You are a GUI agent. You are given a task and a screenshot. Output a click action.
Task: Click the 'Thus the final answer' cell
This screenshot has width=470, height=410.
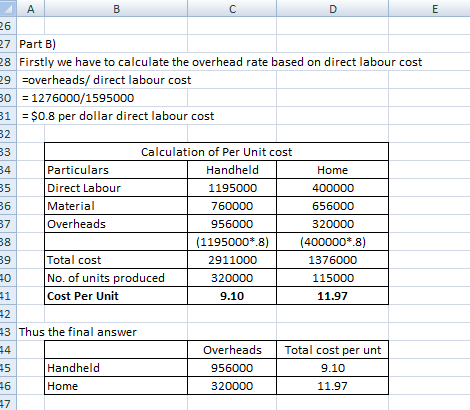tap(78, 332)
